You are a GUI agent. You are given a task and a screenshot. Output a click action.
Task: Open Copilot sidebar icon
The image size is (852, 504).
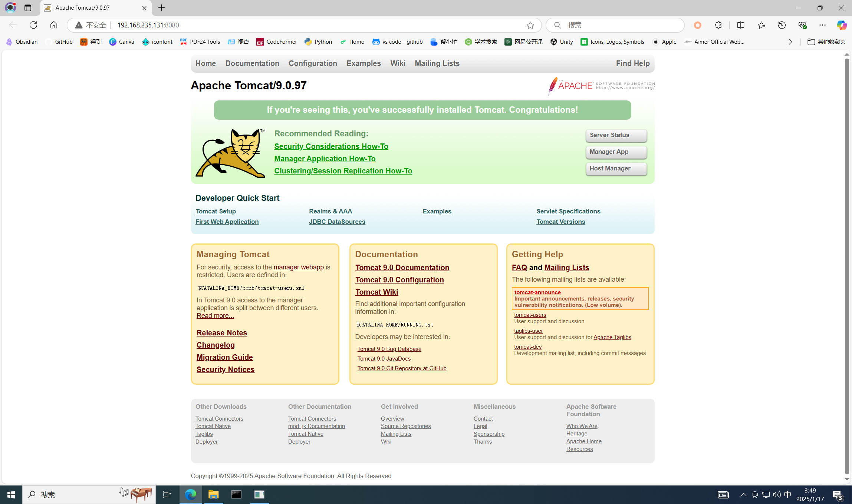(x=841, y=25)
